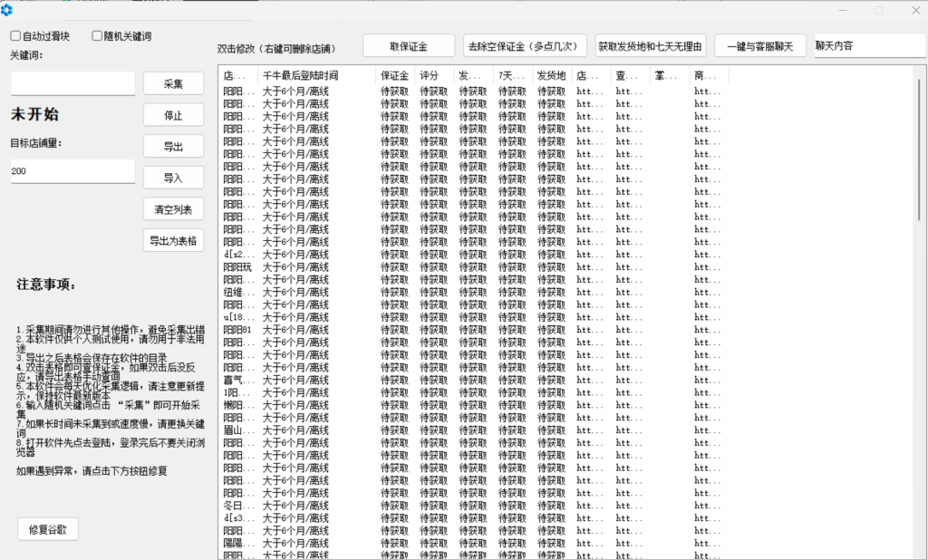The image size is (928, 560).
Task: Enable the 自动过滑块 checkbox
Action: coord(14,35)
